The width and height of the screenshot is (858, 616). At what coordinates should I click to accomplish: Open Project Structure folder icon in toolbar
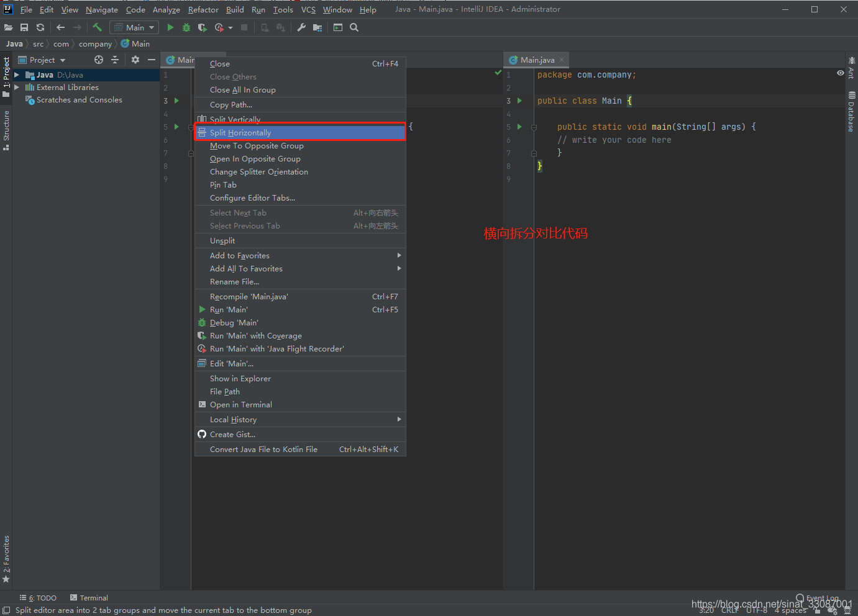coord(317,27)
